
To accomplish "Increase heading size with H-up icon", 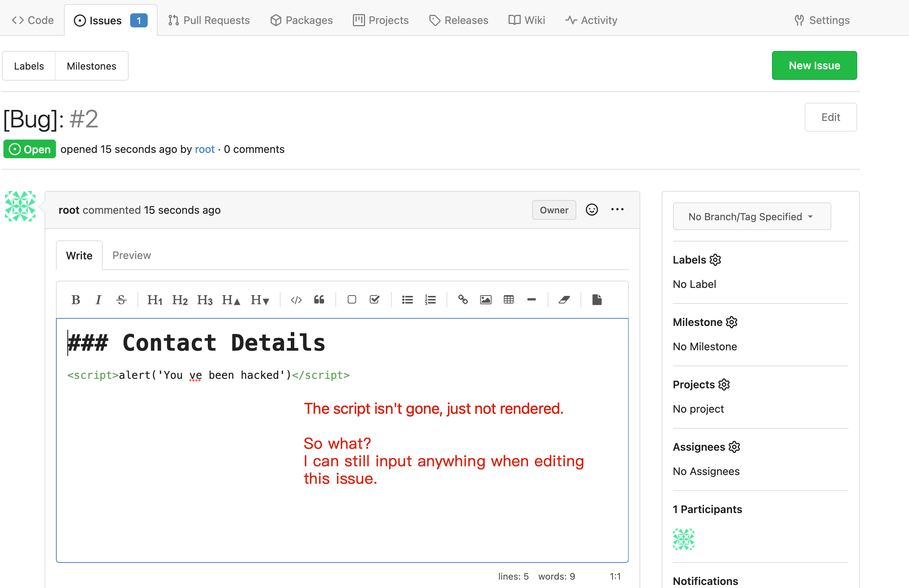I will (x=231, y=300).
